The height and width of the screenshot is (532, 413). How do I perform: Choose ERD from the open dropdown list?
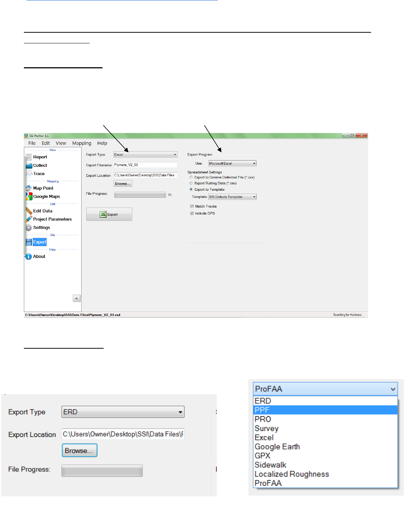tap(326, 401)
